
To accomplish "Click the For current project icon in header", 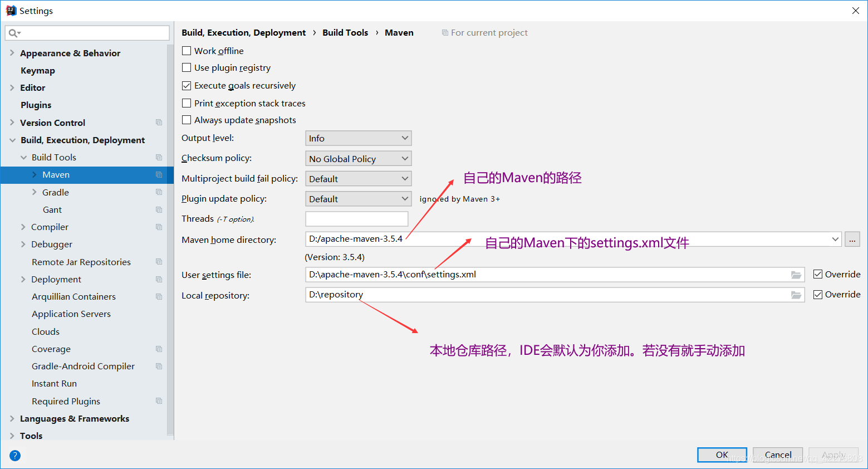I will [x=445, y=33].
